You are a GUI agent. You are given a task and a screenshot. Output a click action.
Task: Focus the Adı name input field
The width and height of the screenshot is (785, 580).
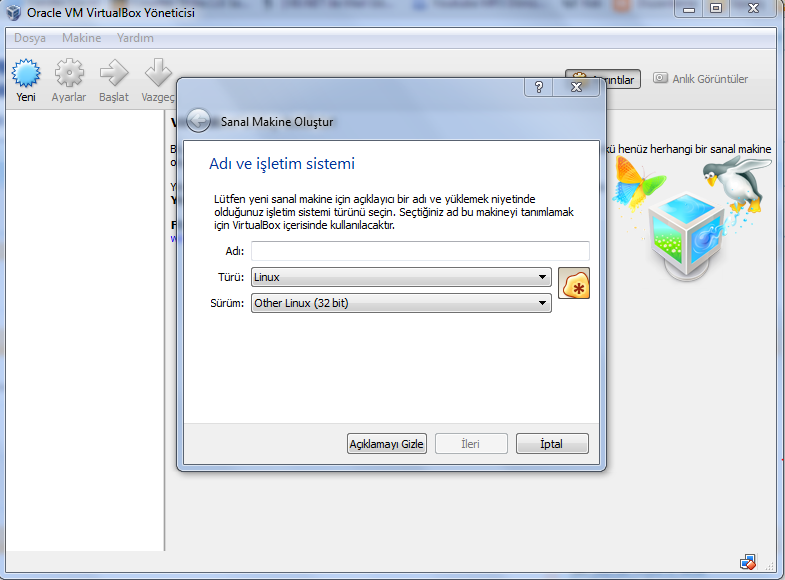pyautogui.click(x=420, y=251)
